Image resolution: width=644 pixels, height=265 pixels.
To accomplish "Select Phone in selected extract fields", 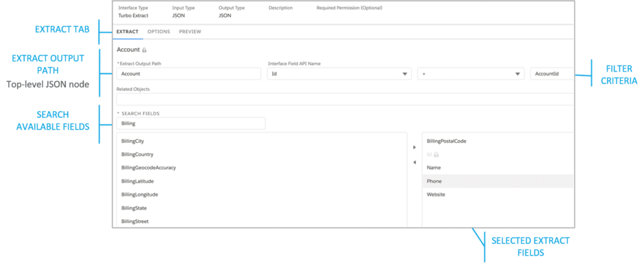I will click(x=434, y=181).
